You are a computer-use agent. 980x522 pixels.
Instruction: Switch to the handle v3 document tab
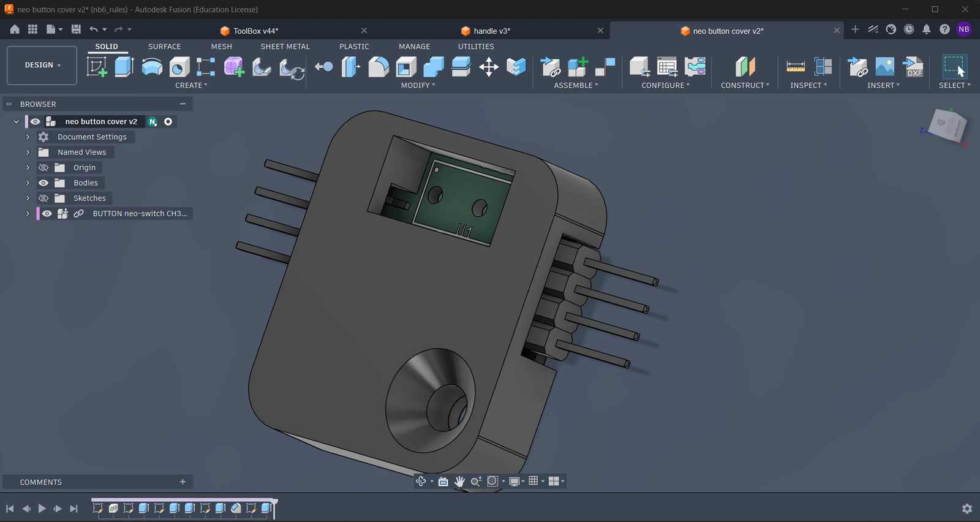tap(486, 31)
